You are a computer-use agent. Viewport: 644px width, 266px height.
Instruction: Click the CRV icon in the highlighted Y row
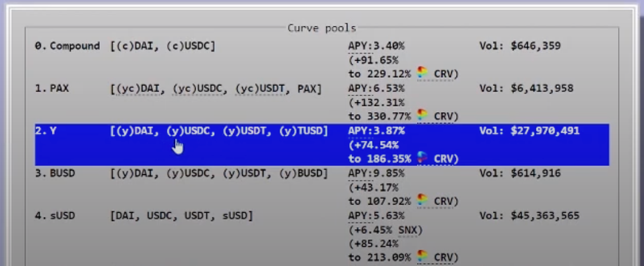(x=423, y=158)
